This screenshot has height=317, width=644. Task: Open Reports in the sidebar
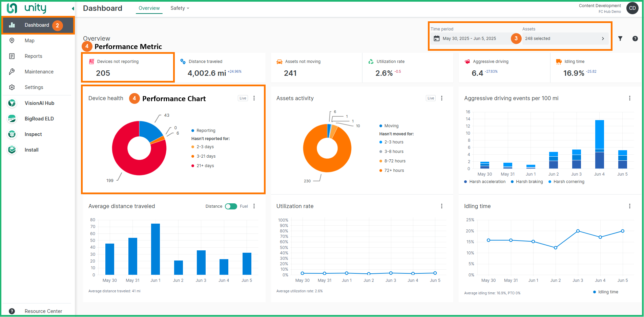(33, 56)
